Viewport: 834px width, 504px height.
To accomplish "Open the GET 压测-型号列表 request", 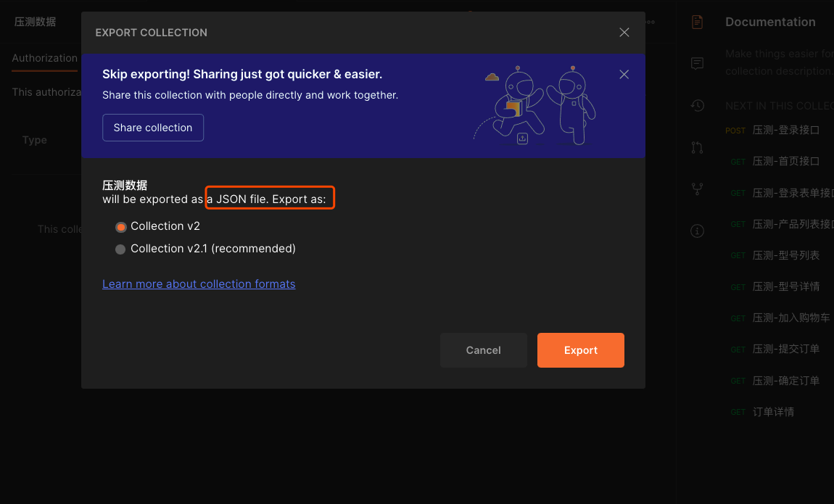I will click(775, 255).
